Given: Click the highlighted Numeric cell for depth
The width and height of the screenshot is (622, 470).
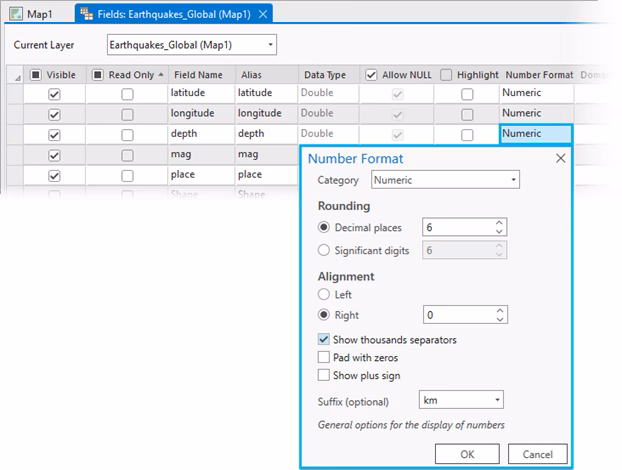Looking at the screenshot, I should point(536,134).
